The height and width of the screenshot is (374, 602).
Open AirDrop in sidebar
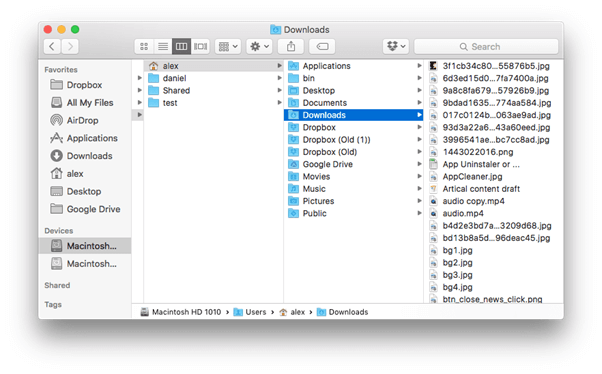[84, 120]
